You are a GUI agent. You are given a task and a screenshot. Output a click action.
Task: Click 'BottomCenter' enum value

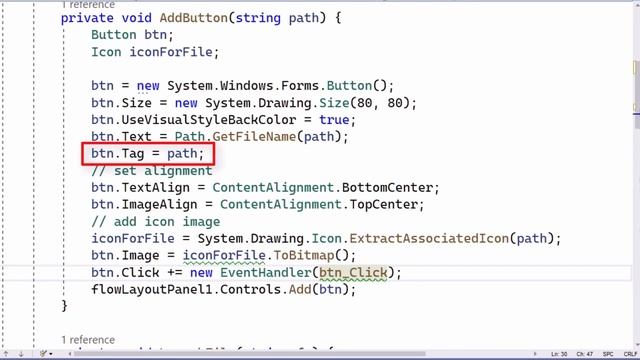tap(387, 188)
